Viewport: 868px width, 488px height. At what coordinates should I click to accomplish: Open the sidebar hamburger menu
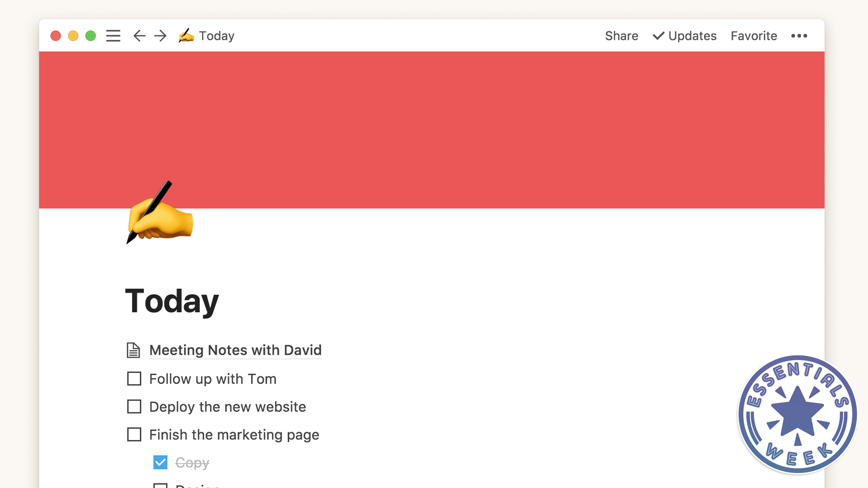[113, 36]
